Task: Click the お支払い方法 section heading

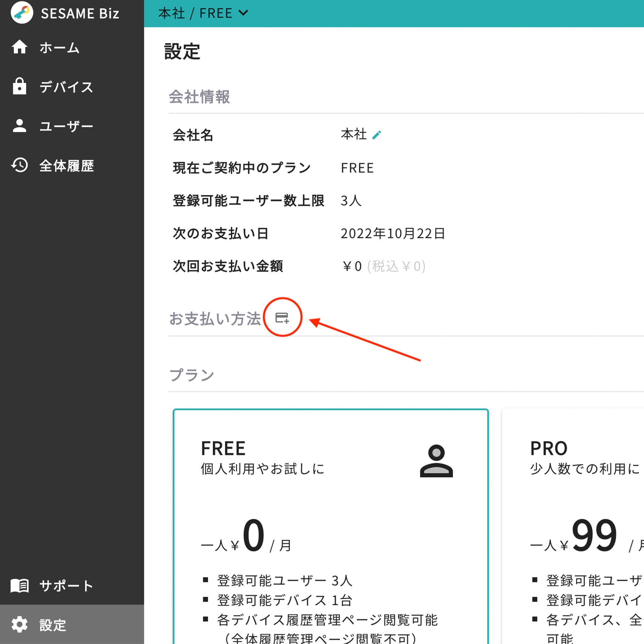Action: pyautogui.click(x=215, y=319)
